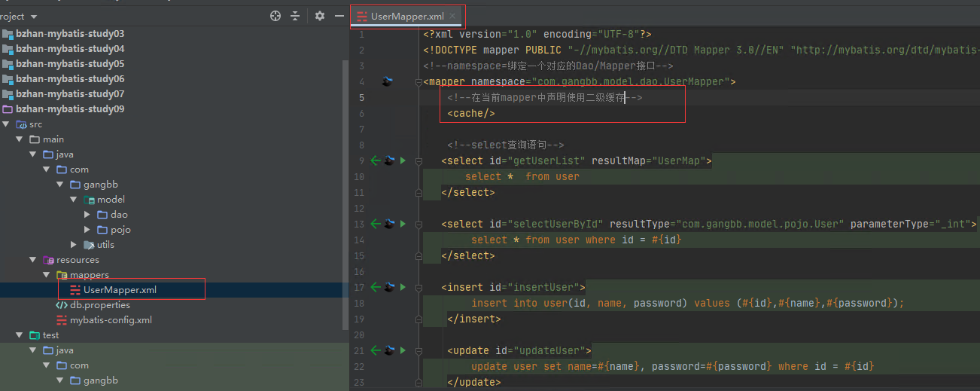
Task: Collapse the src folder arrow
Action: 7,124
